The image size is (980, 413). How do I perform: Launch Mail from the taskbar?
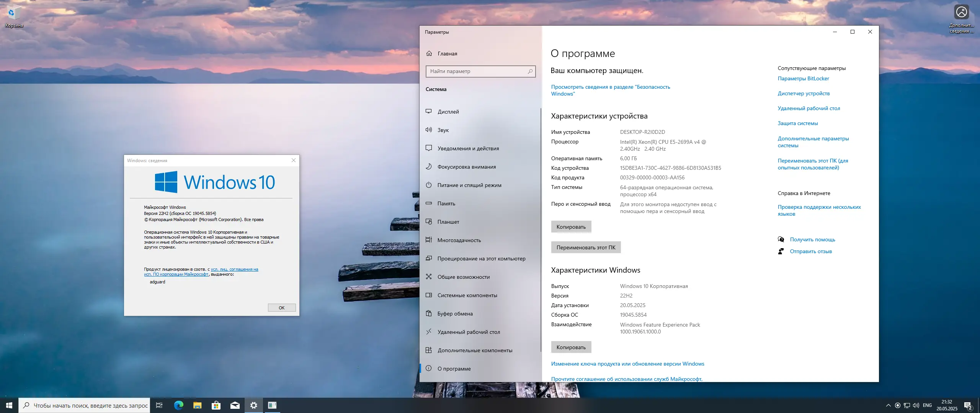[x=235, y=405]
